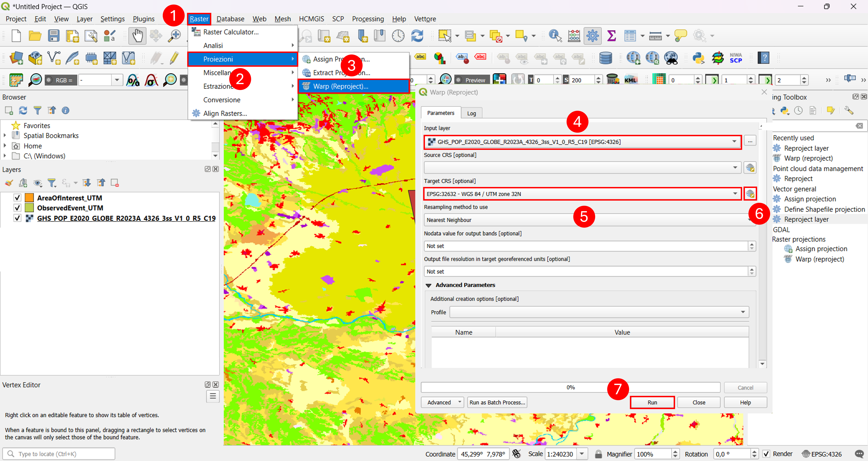Remove layer icon in Layers panel
868x461 pixels.
tap(115, 183)
